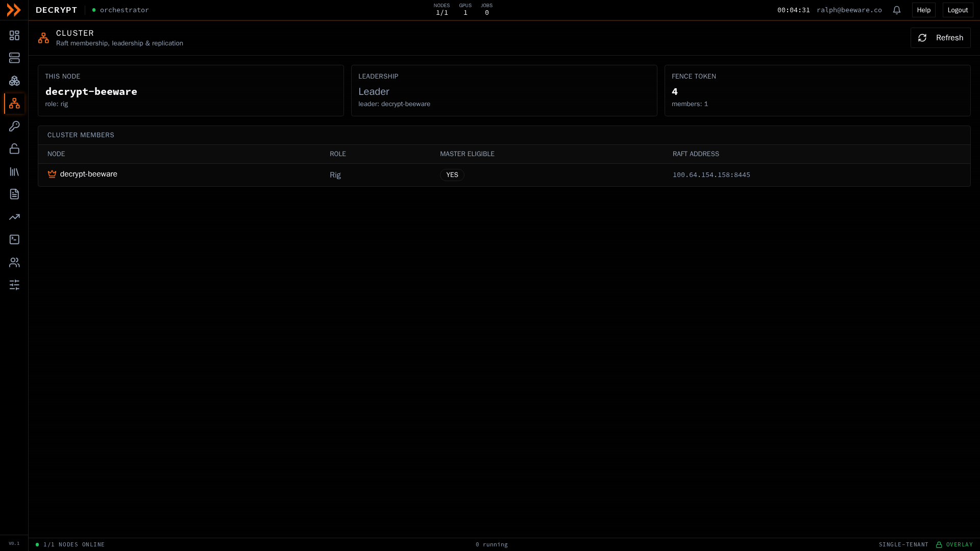Screen dimensions: 980x551
Task: Click the raft address 100.64.154.158:8445
Action: click(711, 175)
